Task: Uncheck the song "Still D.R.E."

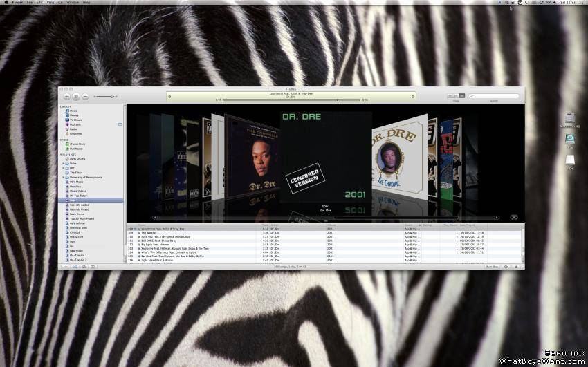Action: point(139,240)
